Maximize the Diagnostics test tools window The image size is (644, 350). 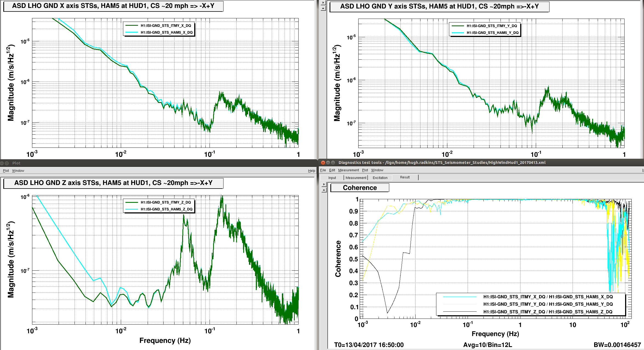click(x=333, y=163)
